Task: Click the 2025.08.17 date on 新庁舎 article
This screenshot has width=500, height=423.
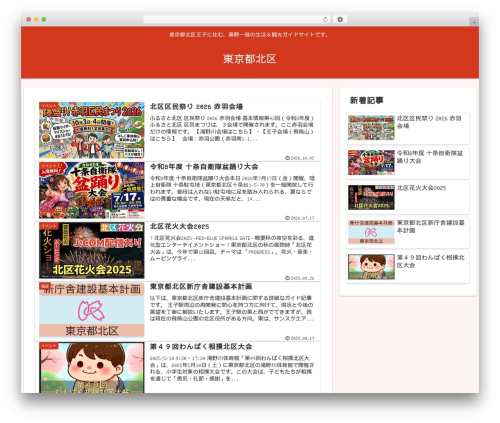Action: [x=300, y=338]
